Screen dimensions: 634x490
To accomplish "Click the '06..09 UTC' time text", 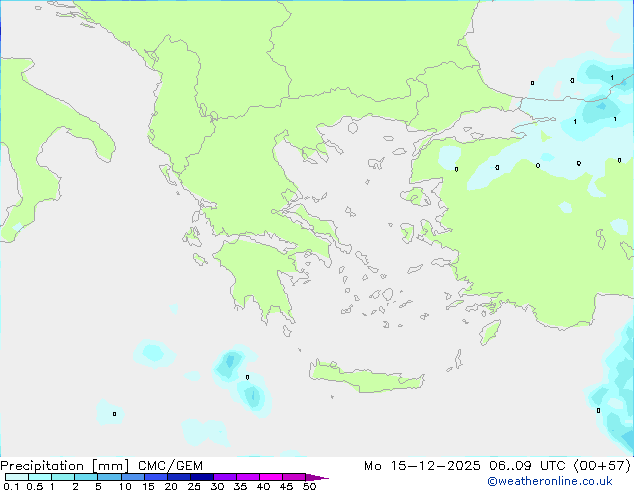I will (526, 466).
